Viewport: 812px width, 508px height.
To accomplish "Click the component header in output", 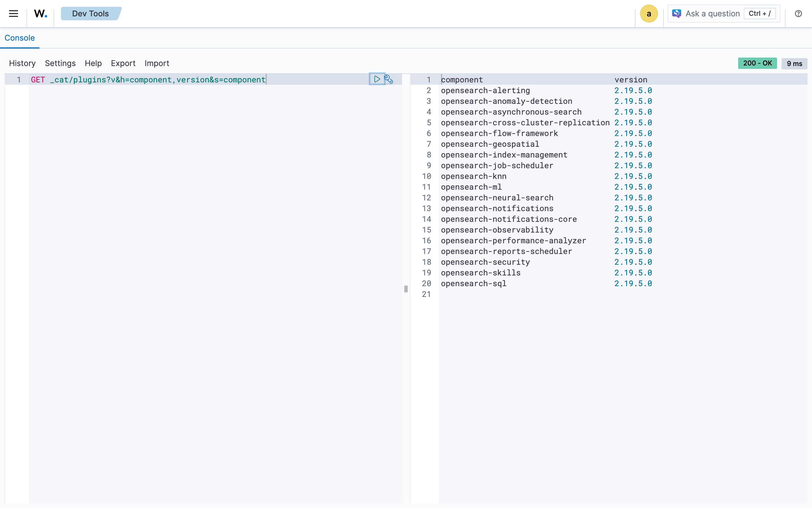I will click(462, 80).
